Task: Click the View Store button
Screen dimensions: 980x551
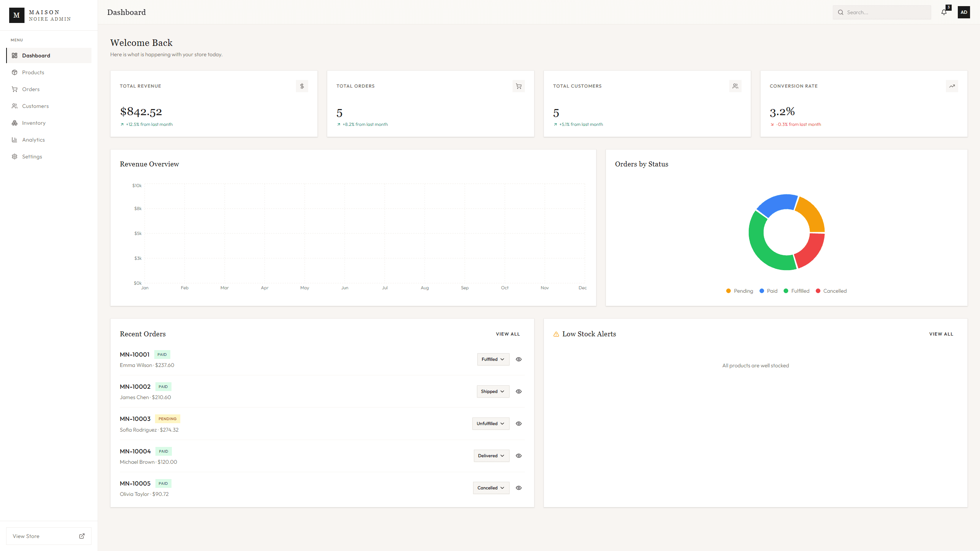Action: [x=49, y=536]
